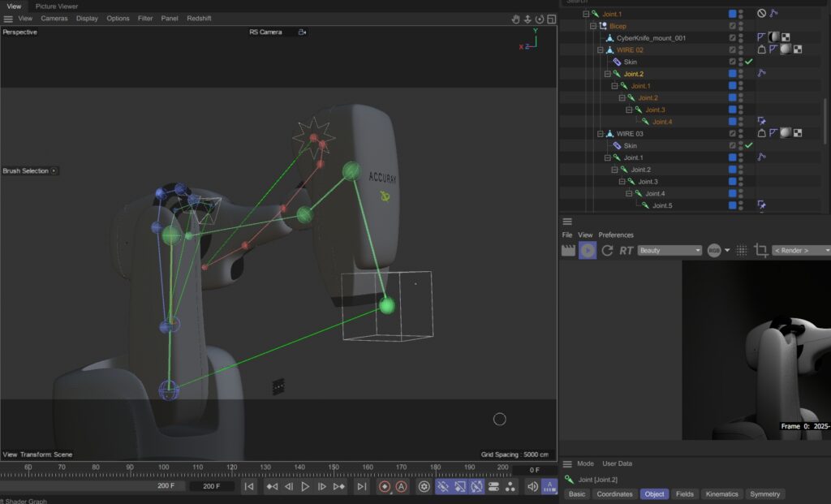
Task: Toggle the RT real-time render mode
Action: [626, 251]
